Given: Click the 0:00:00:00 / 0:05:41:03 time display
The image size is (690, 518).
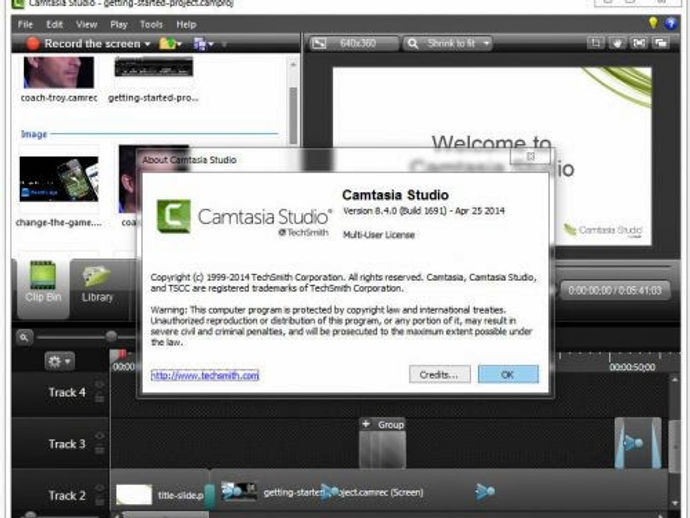Looking at the screenshot, I should coord(615,290).
